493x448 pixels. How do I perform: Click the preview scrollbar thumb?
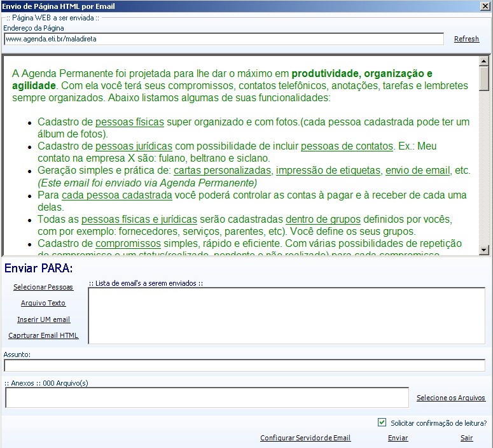point(483,79)
